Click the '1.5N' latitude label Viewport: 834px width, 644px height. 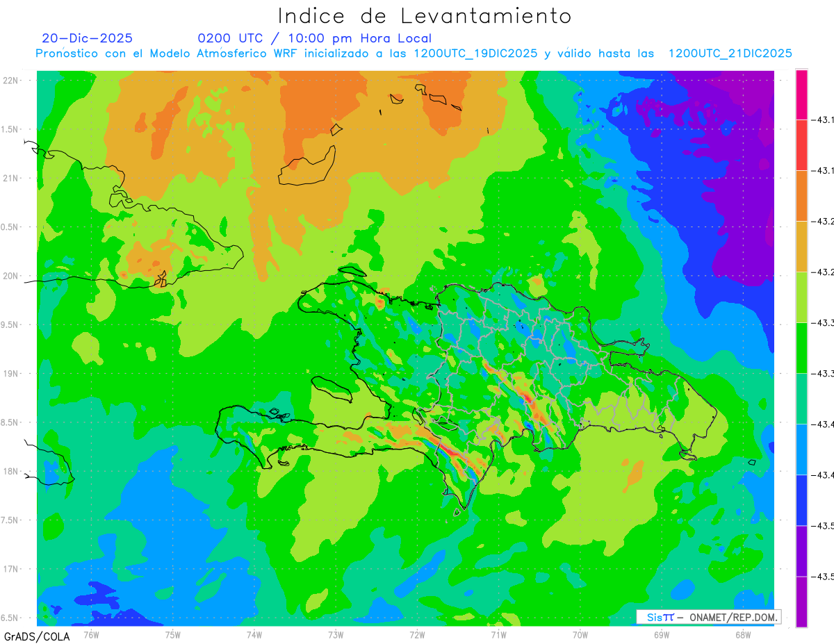pyautogui.click(x=10, y=129)
